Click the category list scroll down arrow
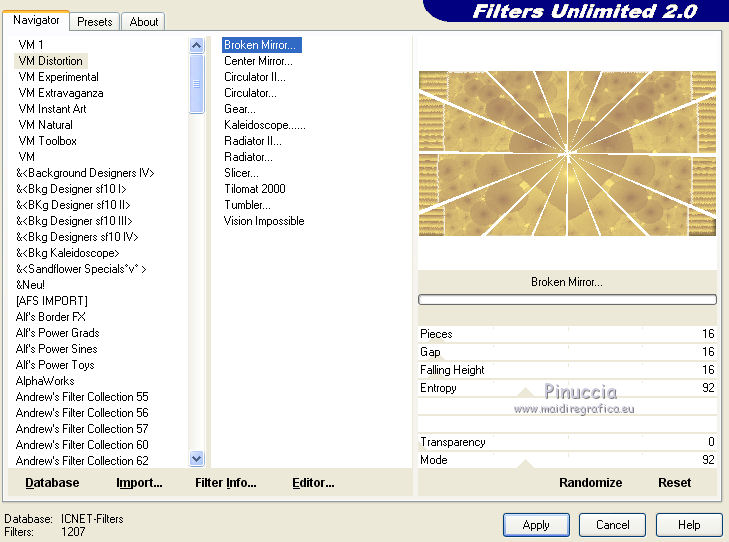 point(197,459)
